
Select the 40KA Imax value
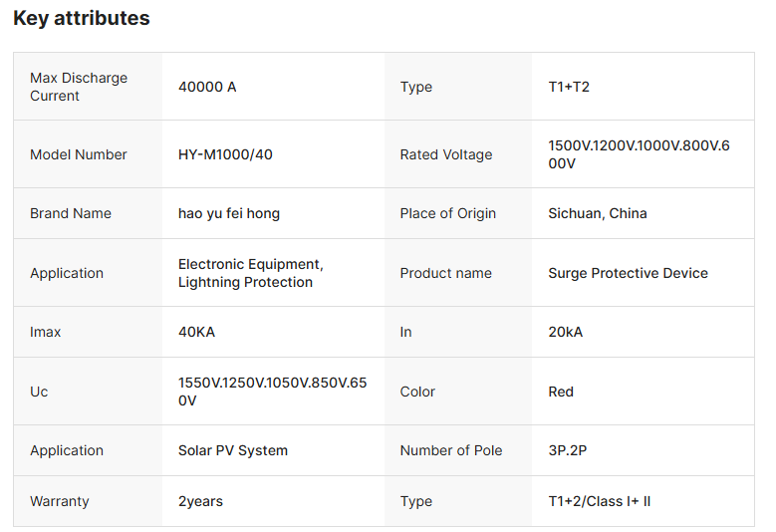[196, 332]
